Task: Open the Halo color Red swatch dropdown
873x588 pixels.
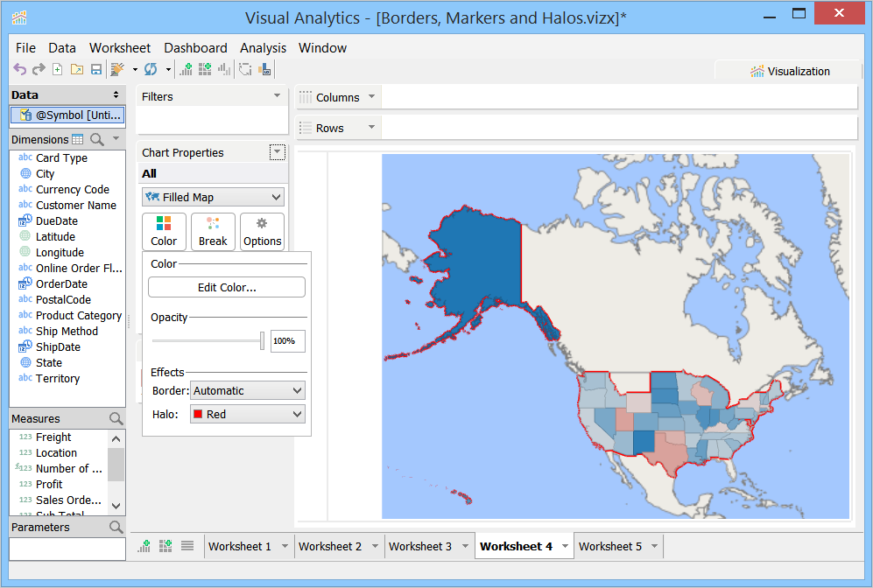Action: (x=248, y=414)
